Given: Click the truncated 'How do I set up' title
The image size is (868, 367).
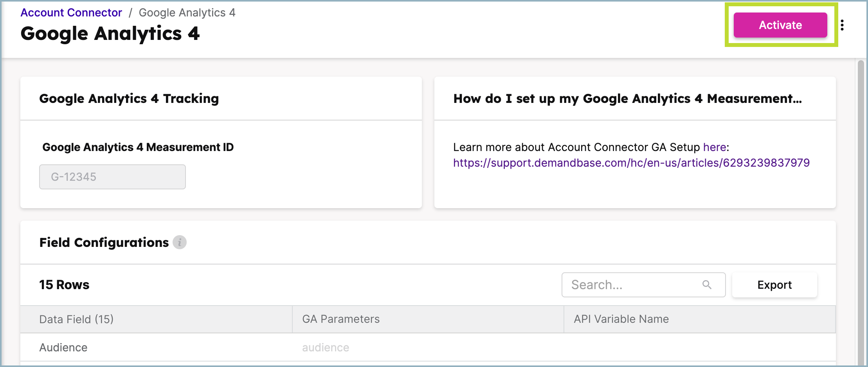Looking at the screenshot, I should pyautogui.click(x=627, y=99).
